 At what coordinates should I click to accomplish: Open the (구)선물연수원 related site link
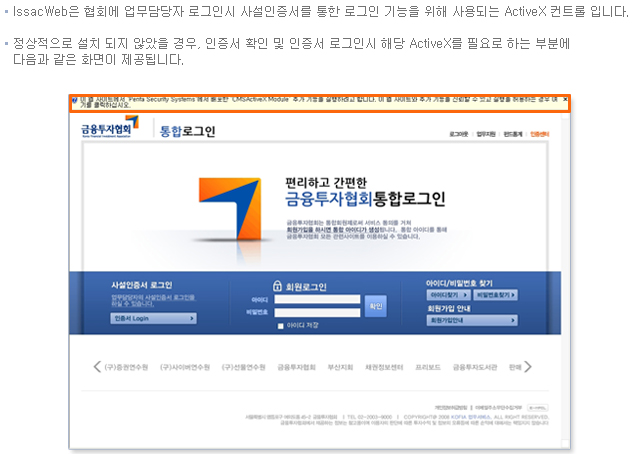[x=243, y=367]
